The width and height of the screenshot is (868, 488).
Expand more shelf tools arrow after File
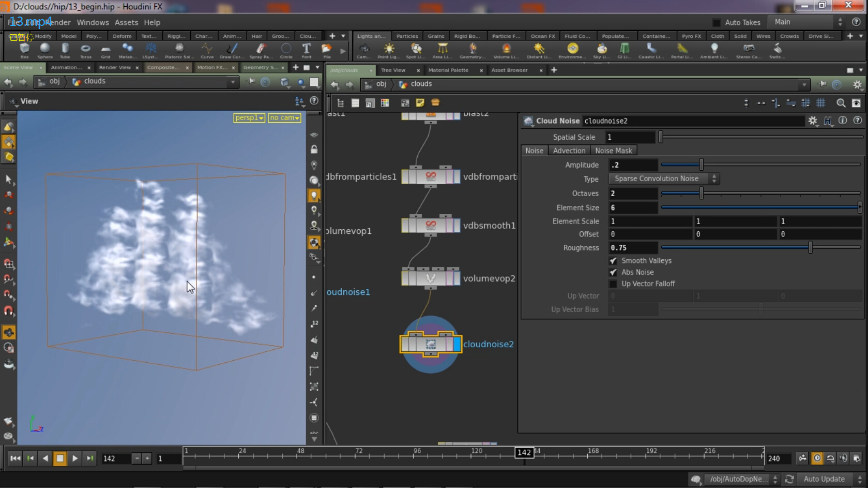pyautogui.click(x=343, y=50)
